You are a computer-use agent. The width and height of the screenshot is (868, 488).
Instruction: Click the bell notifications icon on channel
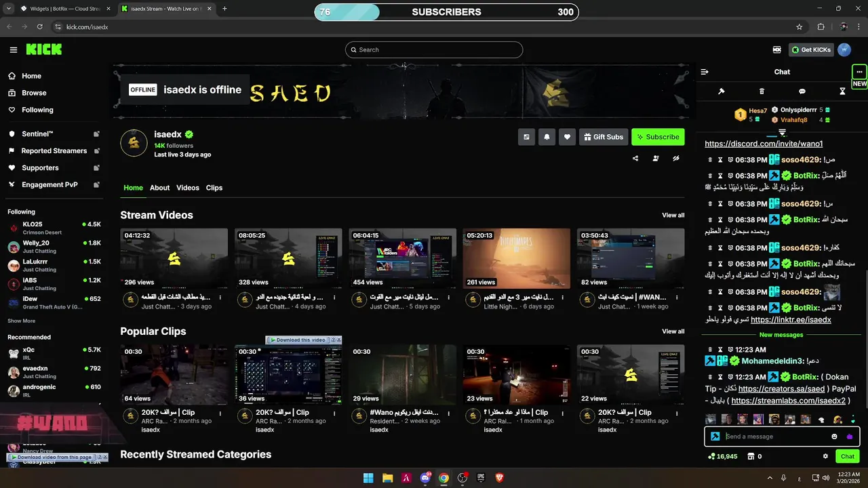[x=547, y=137]
